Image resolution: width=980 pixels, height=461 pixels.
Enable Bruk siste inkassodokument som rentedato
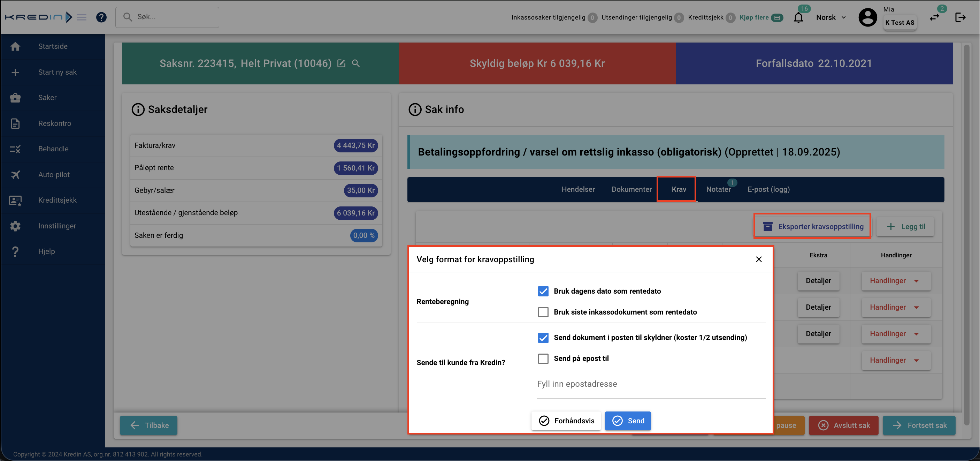pos(543,312)
